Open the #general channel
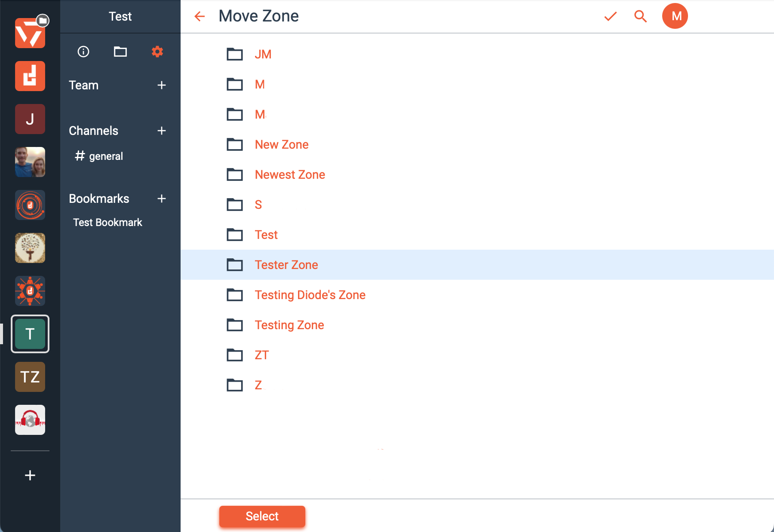The height and width of the screenshot is (532, 774). [x=99, y=156]
